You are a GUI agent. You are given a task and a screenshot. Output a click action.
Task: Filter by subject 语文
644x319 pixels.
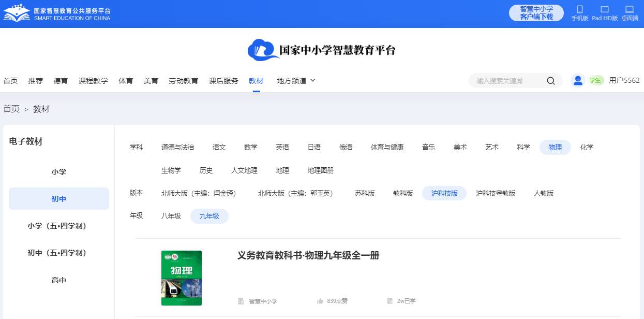[x=219, y=147]
